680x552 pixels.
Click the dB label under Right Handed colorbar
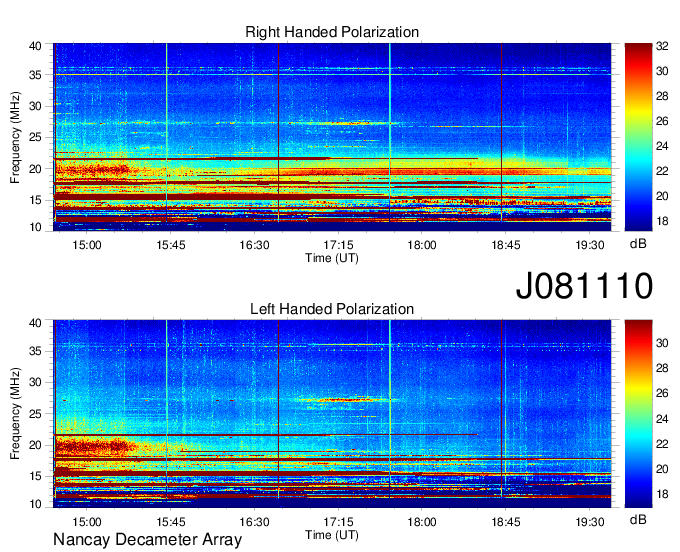(638, 244)
